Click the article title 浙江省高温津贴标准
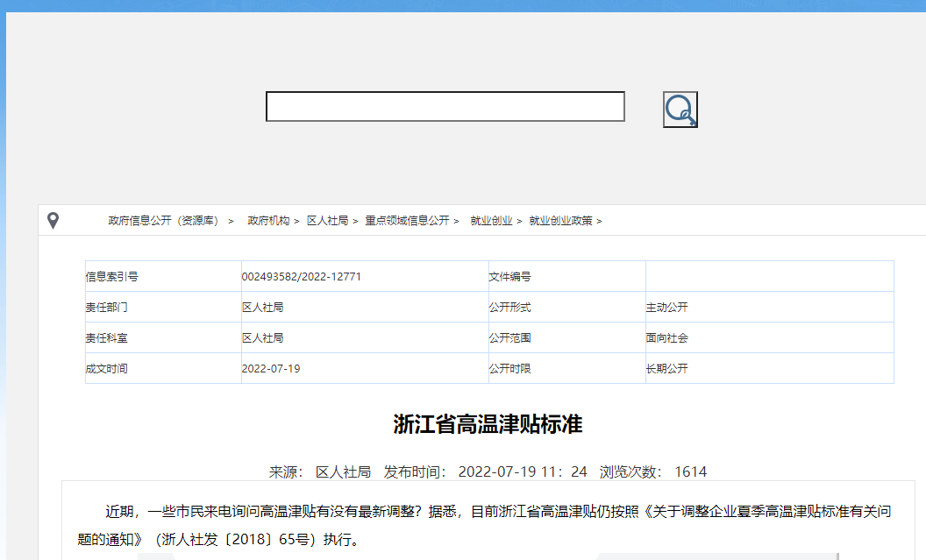Screen dimensions: 926x560 click(x=488, y=425)
